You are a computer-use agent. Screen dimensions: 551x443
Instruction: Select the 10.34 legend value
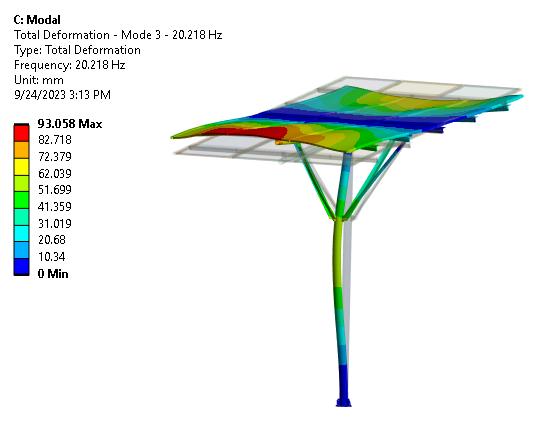point(52,257)
